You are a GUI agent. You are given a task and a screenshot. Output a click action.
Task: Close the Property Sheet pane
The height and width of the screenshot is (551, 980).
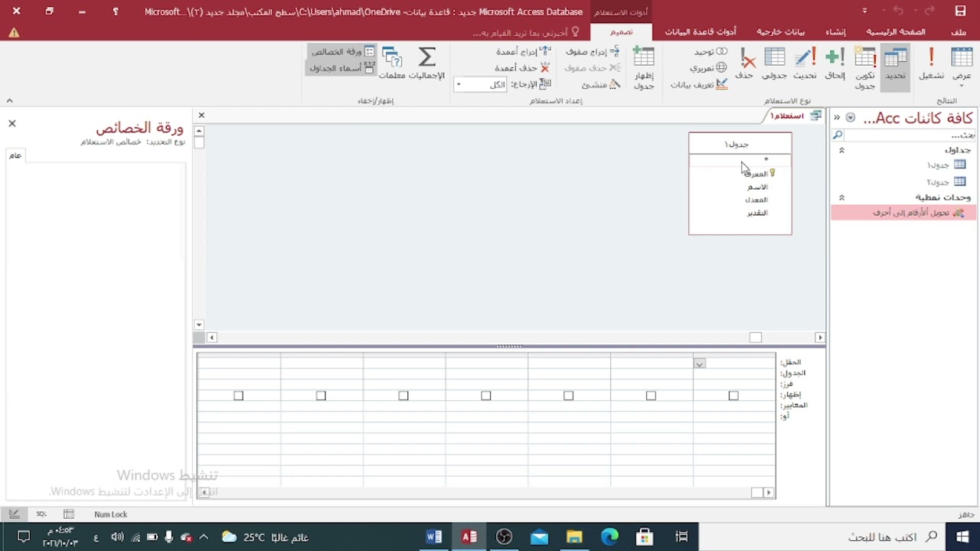pos(11,123)
